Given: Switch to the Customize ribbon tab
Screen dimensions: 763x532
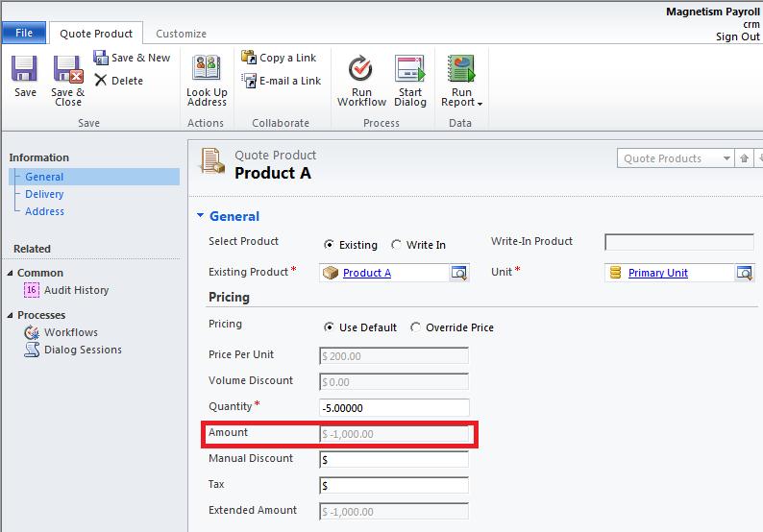Looking at the screenshot, I should point(181,34).
